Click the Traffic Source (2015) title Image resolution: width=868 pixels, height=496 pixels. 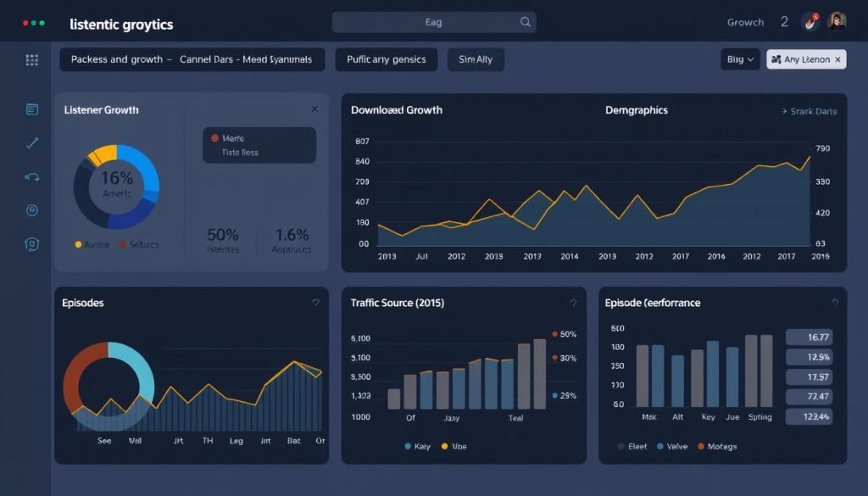click(397, 303)
